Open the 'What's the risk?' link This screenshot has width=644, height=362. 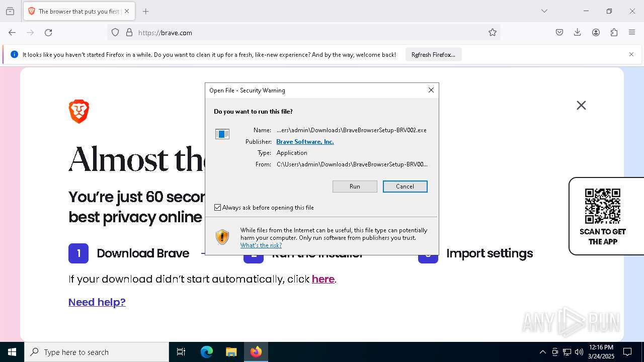click(x=261, y=245)
